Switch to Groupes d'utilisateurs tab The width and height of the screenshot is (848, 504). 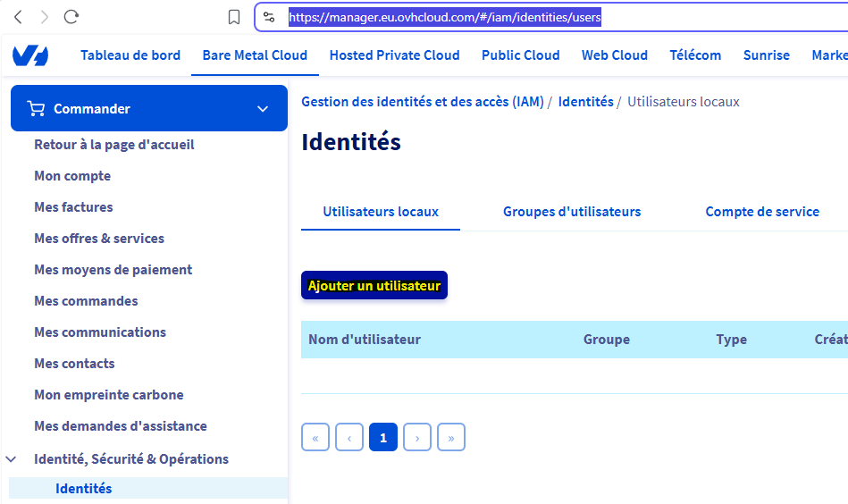(x=572, y=212)
